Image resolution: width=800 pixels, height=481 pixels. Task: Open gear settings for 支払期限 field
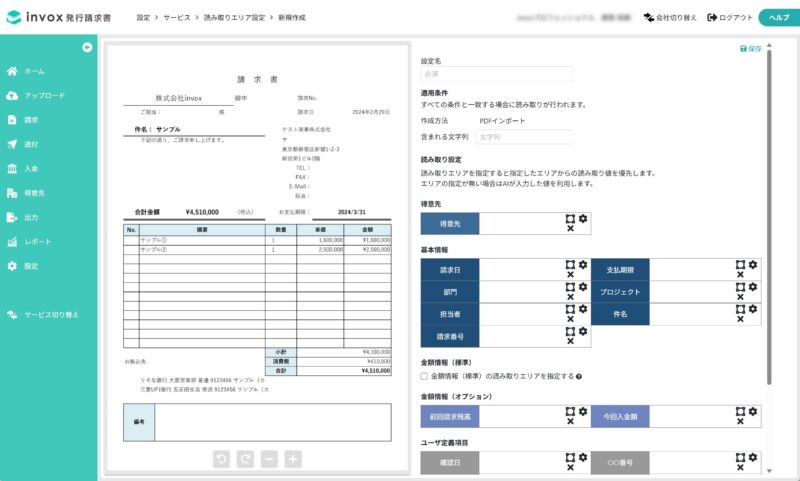point(753,265)
